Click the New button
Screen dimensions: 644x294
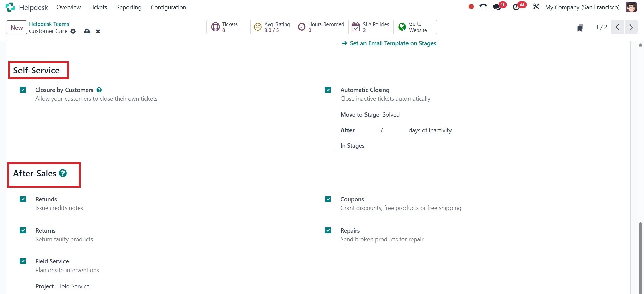(16, 28)
